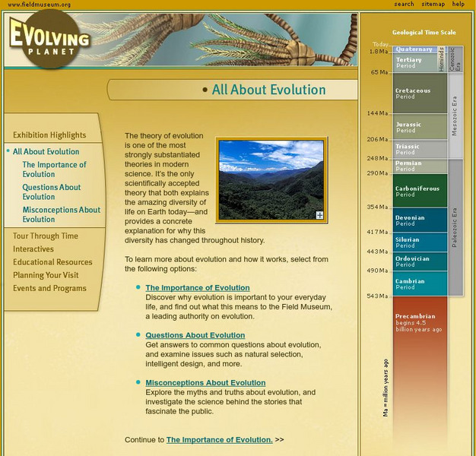Click the Paleozoic Era vertical bar
Screen dimensions: 476x456
pyautogui.click(x=455, y=227)
